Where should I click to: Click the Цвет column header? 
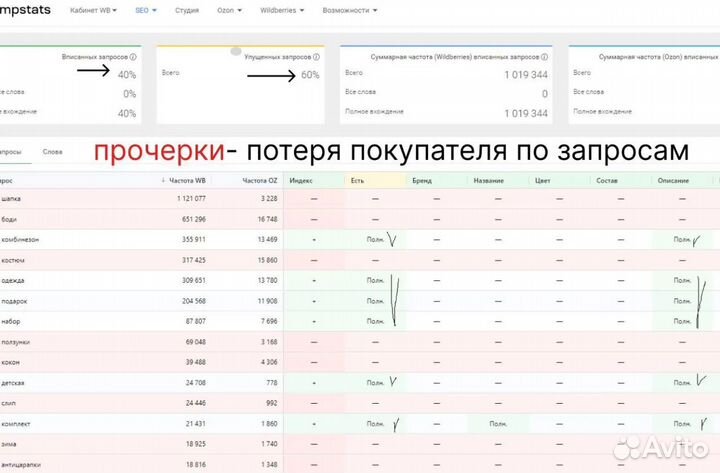(542, 180)
